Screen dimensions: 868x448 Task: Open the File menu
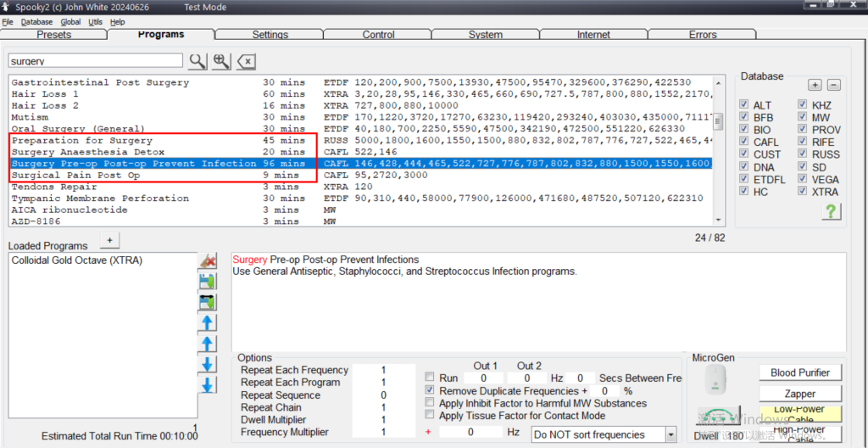[7, 22]
